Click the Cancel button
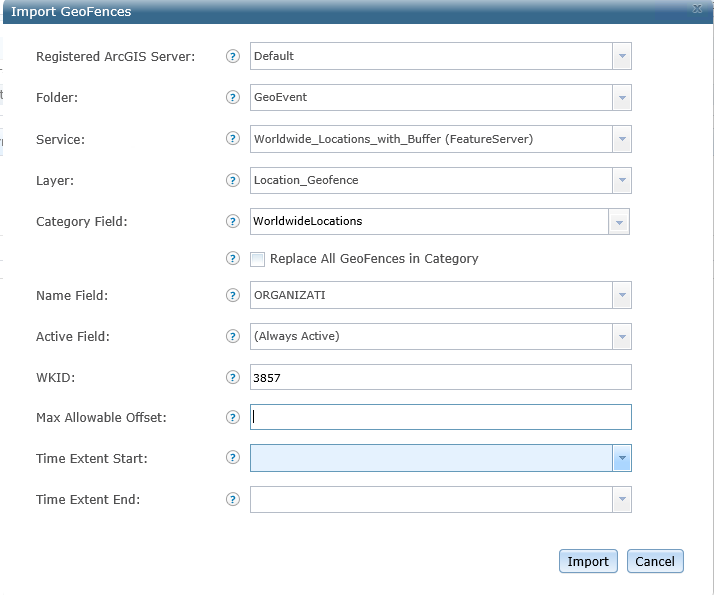 [x=655, y=561]
